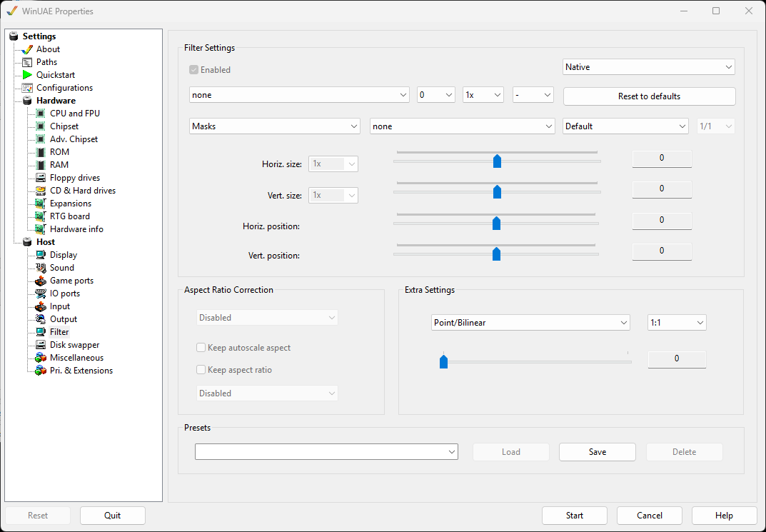Click the Horiz. size value field
This screenshot has height=532, width=766.
tap(662, 159)
